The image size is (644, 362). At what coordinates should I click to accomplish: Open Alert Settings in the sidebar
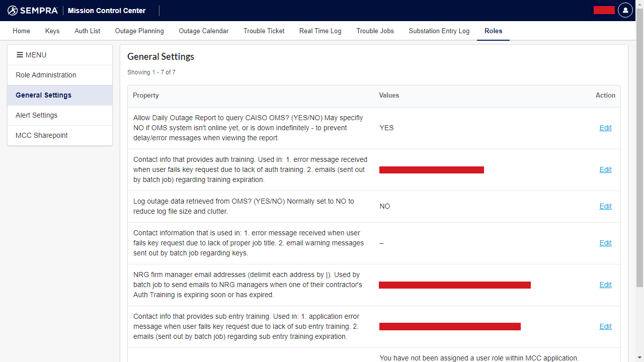tap(37, 115)
